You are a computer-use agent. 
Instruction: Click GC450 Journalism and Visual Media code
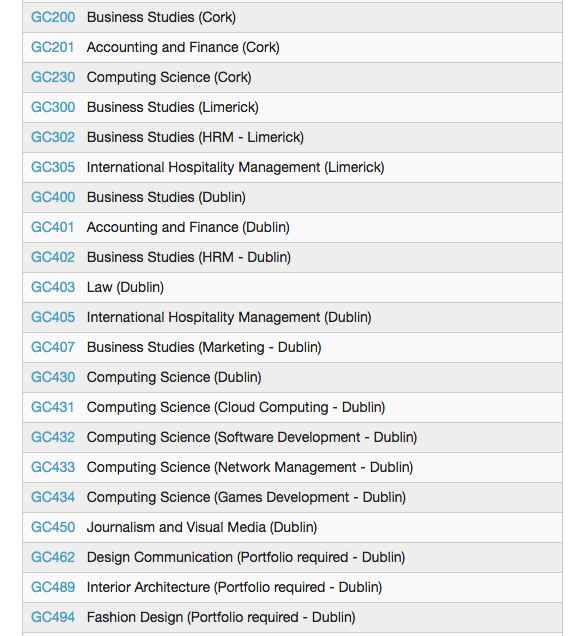point(53,528)
